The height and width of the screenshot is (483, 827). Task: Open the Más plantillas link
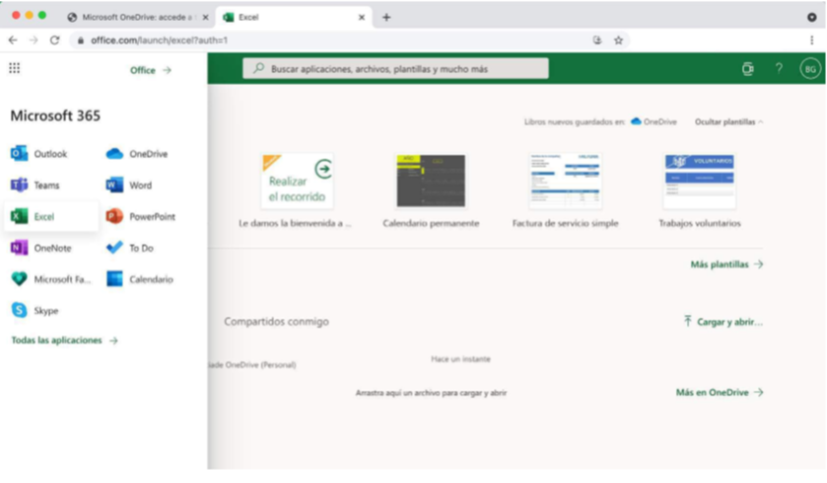726,264
